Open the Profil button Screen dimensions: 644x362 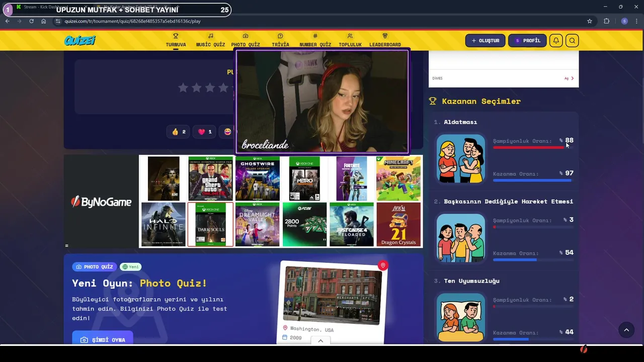527,41
